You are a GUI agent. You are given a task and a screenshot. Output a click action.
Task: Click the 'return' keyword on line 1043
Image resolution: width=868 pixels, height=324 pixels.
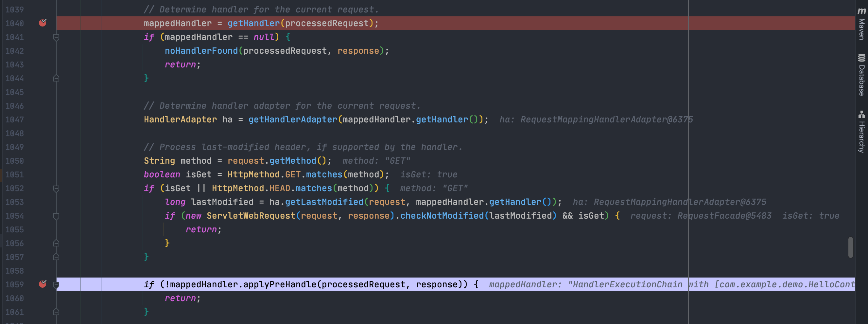tap(180, 65)
